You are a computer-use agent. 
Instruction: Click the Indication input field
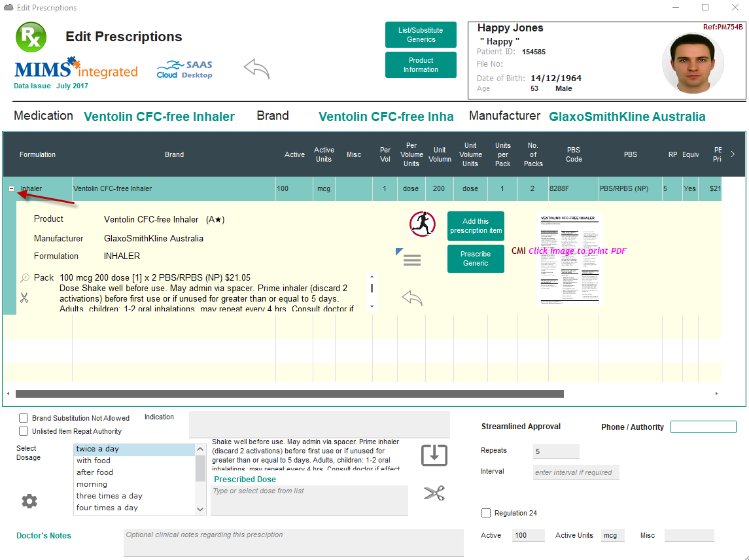coord(320,425)
